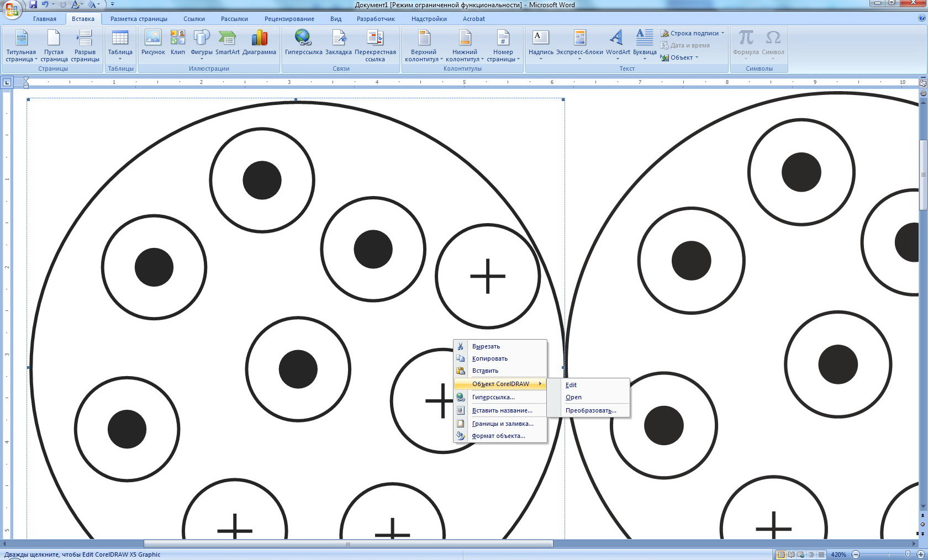This screenshot has width=928, height=560.
Task: Insert a SmartArt graphic
Action: 228,43
